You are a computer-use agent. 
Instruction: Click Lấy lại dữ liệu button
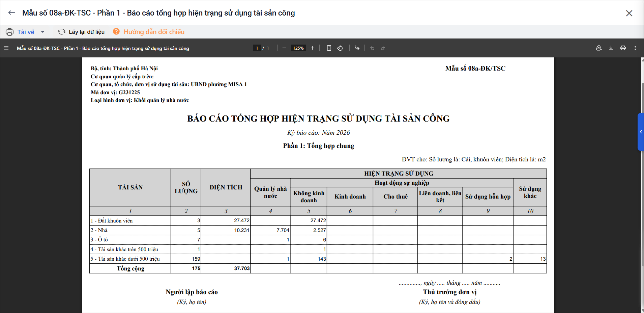(81, 32)
